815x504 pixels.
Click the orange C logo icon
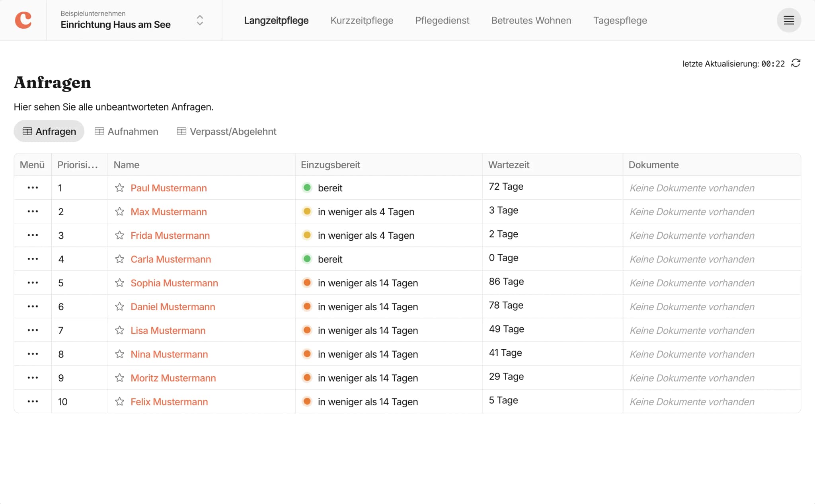[23, 20]
